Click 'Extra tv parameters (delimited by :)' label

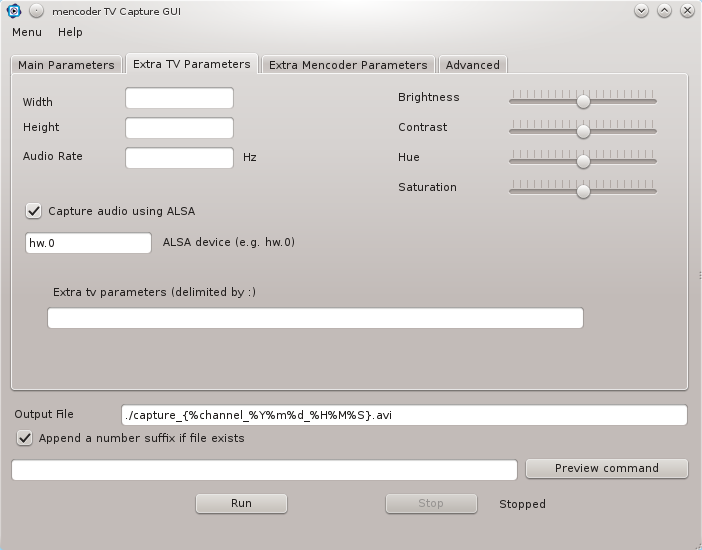(154, 292)
